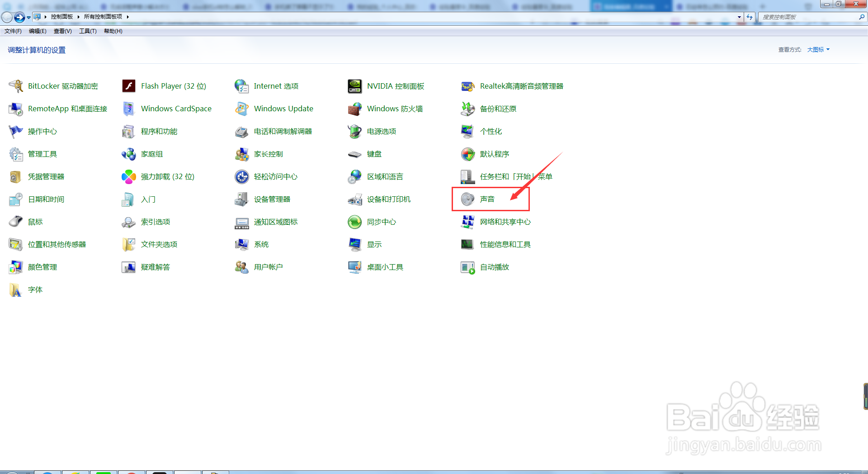Open the 用户帐户 link

click(269, 267)
